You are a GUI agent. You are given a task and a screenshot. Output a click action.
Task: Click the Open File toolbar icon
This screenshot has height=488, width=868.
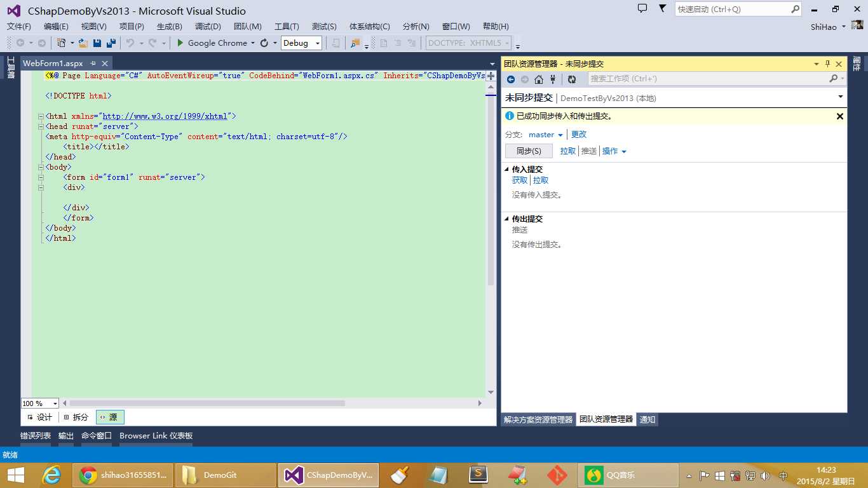tap(83, 43)
